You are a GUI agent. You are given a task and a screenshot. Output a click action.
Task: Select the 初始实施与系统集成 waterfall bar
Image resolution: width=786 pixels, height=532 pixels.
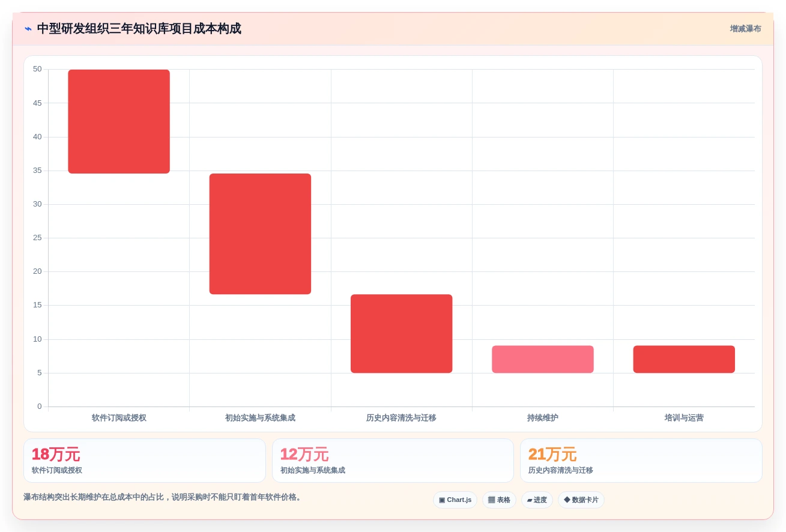point(260,234)
